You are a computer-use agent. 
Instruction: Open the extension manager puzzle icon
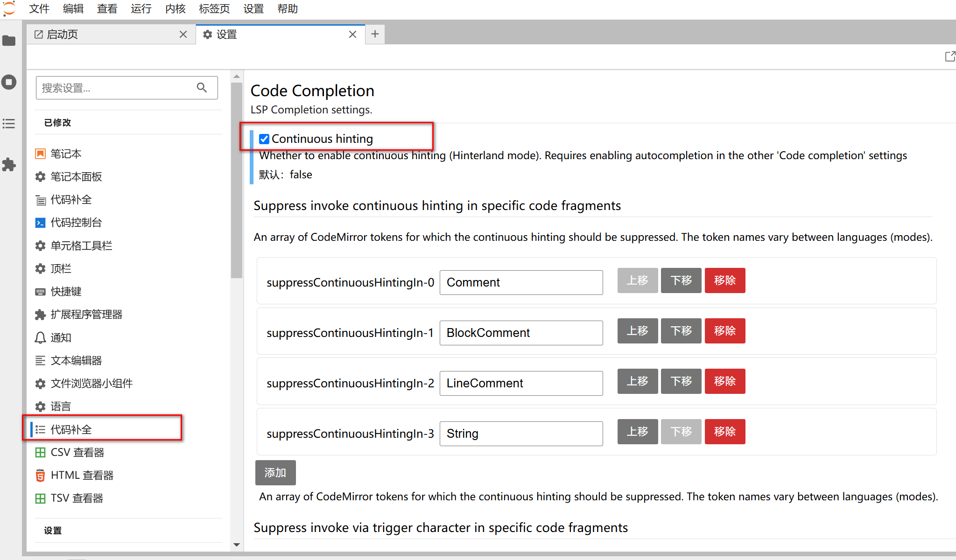click(x=9, y=165)
